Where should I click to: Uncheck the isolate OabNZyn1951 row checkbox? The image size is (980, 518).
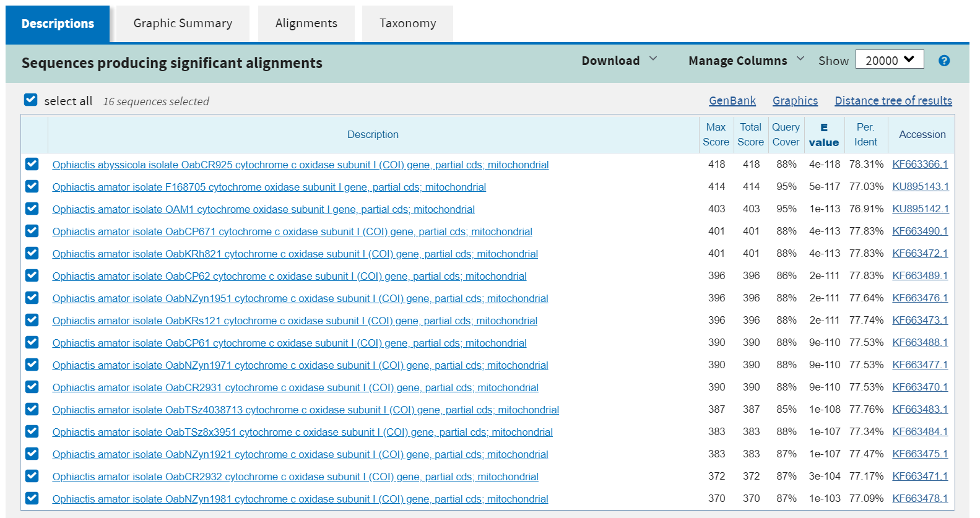[x=32, y=298]
